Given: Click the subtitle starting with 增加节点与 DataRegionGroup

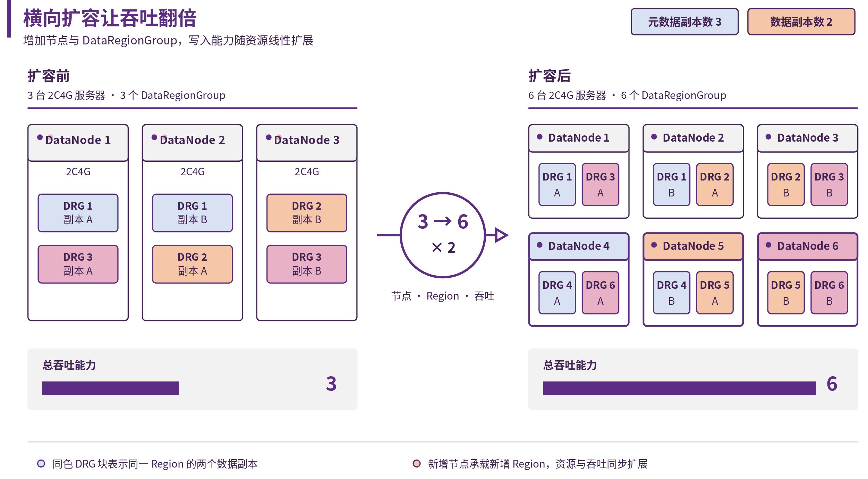Looking at the screenshot, I should (168, 41).
